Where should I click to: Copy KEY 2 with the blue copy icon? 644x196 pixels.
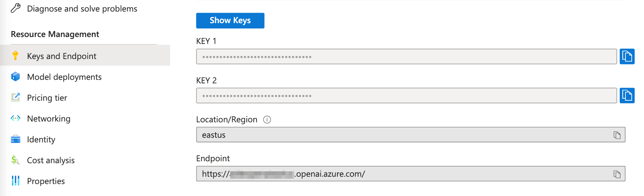click(627, 96)
